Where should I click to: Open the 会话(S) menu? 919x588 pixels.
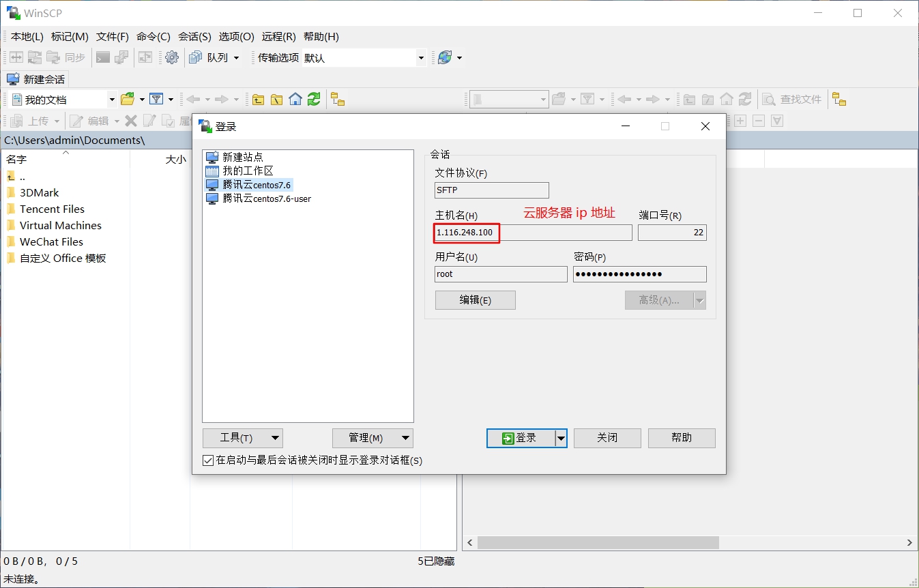tap(194, 36)
